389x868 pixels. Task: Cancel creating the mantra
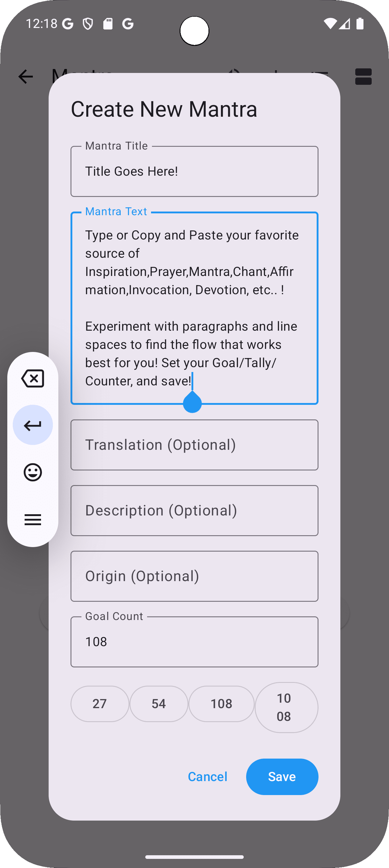(208, 776)
